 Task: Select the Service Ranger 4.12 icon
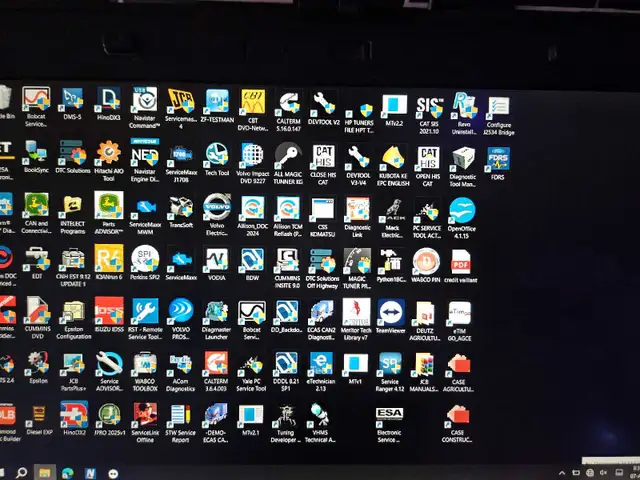point(390,363)
